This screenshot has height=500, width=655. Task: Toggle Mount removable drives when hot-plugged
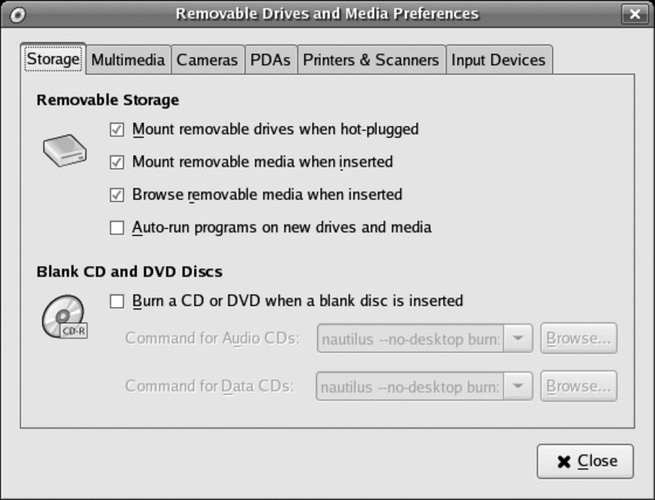[117, 129]
